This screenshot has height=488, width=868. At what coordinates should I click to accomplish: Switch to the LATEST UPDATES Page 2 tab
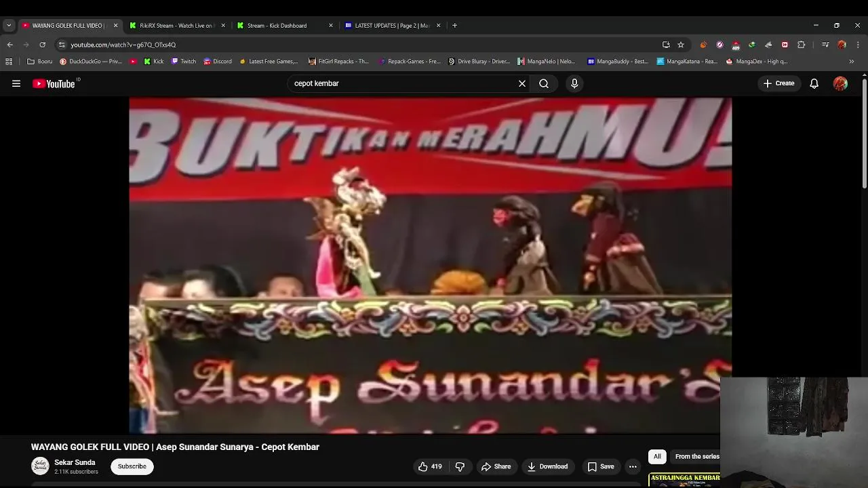(391, 26)
